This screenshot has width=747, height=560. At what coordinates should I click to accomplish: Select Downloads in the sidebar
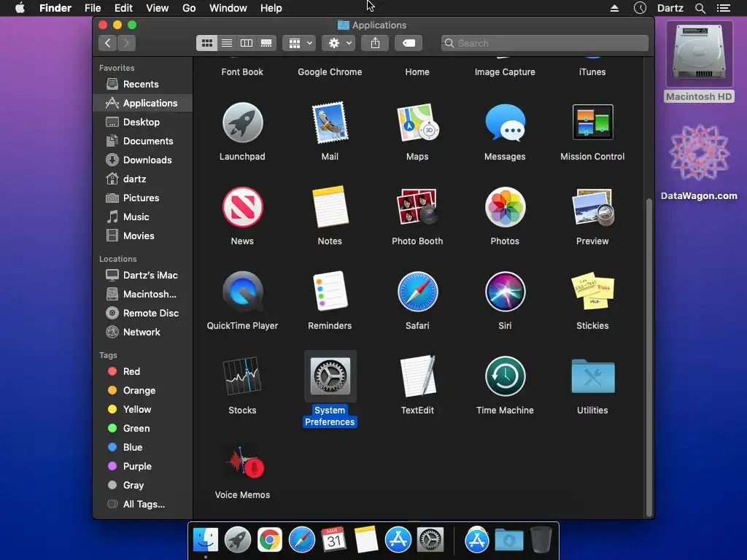click(x=143, y=160)
